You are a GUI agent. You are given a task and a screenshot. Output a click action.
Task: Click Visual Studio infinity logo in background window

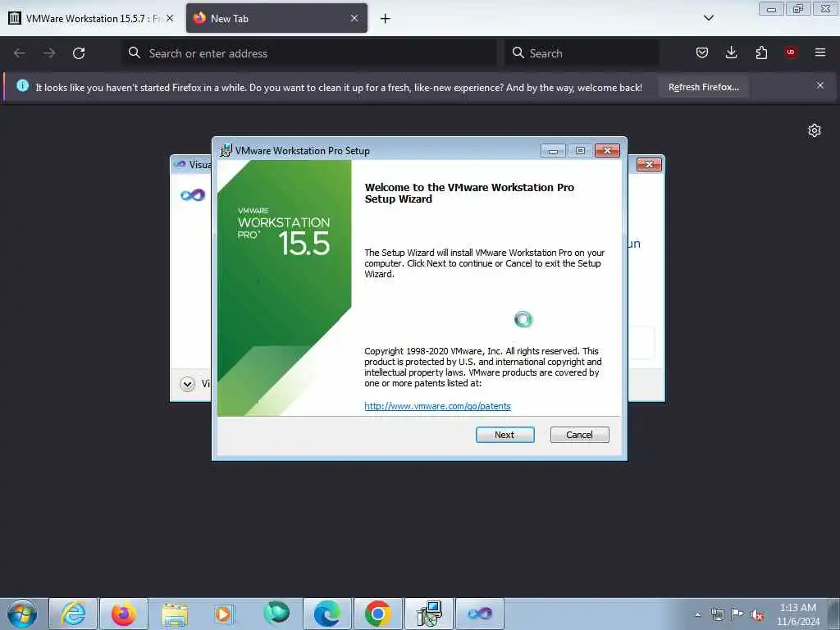click(193, 195)
